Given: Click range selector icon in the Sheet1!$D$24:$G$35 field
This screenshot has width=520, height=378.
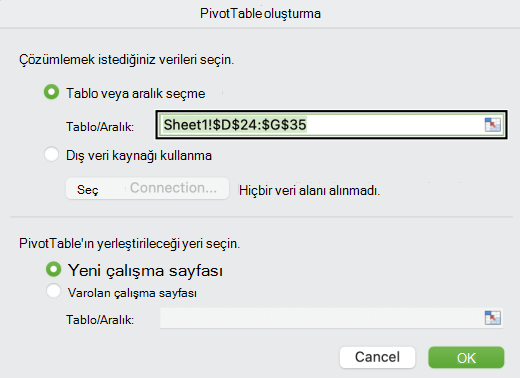Looking at the screenshot, I should coord(493,125).
